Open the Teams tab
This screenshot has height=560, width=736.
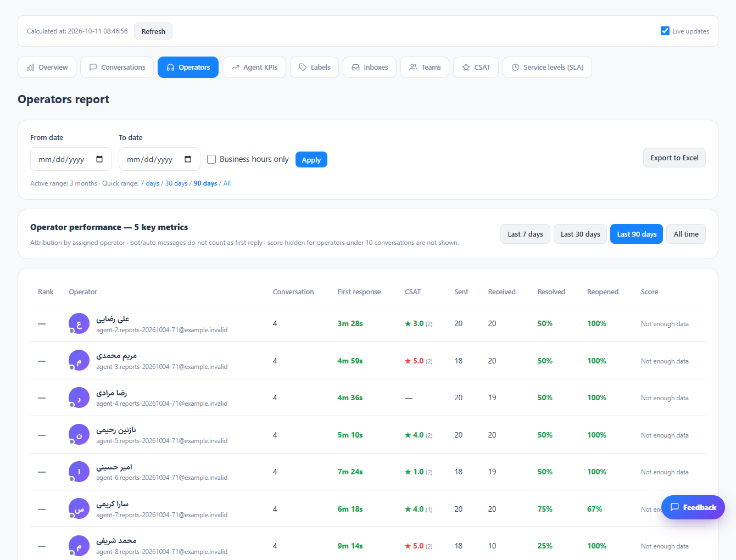coord(425,68)
